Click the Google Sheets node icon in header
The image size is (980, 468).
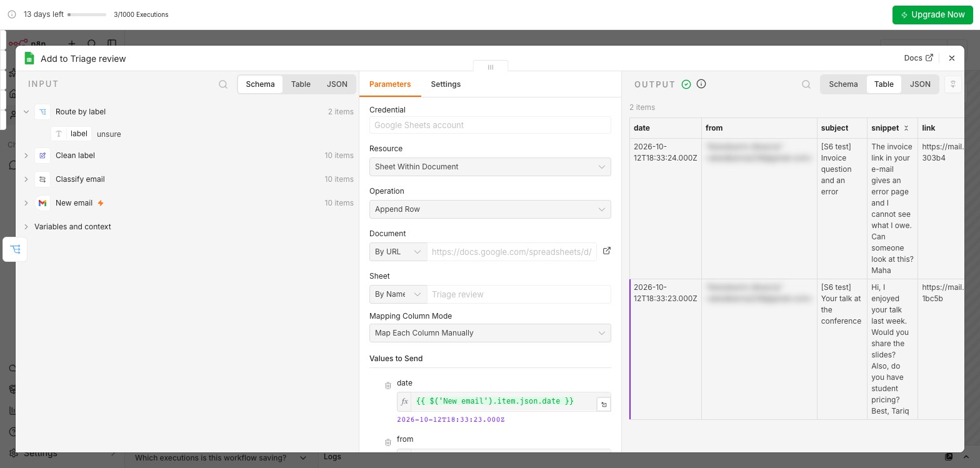point(29,58)
